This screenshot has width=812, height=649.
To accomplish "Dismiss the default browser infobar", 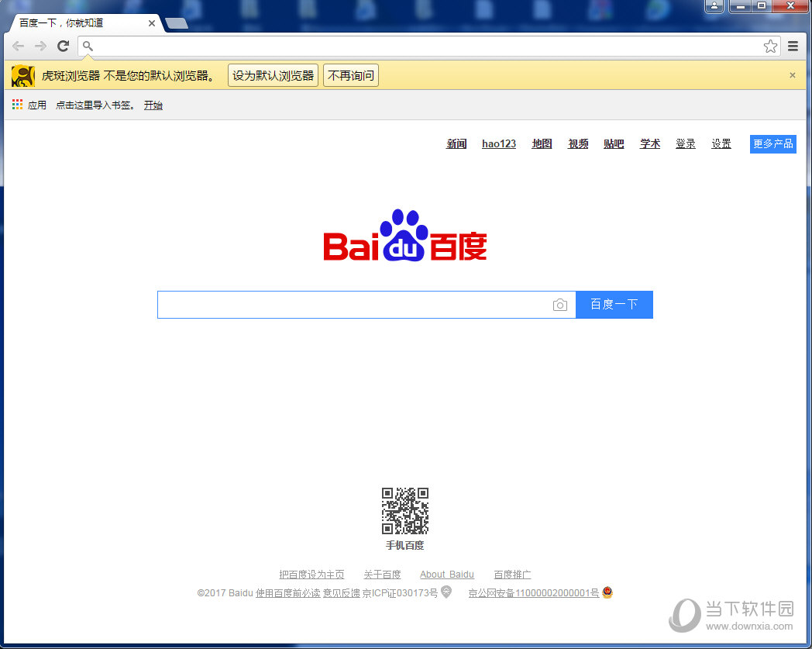I will [793, 75].
